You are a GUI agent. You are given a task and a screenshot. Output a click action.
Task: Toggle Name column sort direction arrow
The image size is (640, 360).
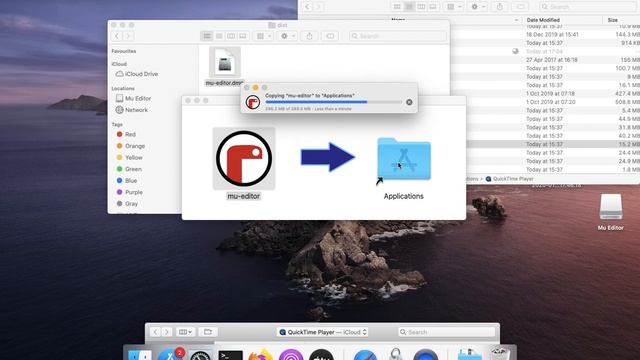click(x=516, y=20)
